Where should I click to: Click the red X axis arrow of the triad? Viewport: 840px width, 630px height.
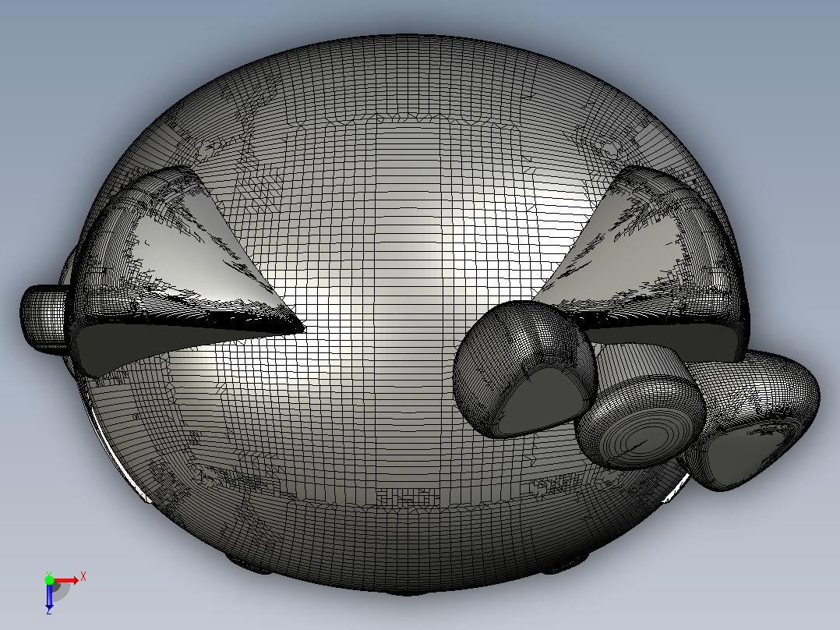tap(66, 580)
